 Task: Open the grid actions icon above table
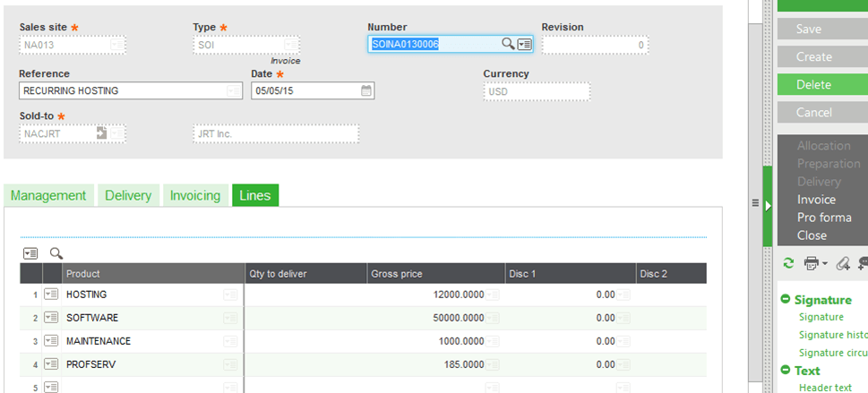click(30, 253)
